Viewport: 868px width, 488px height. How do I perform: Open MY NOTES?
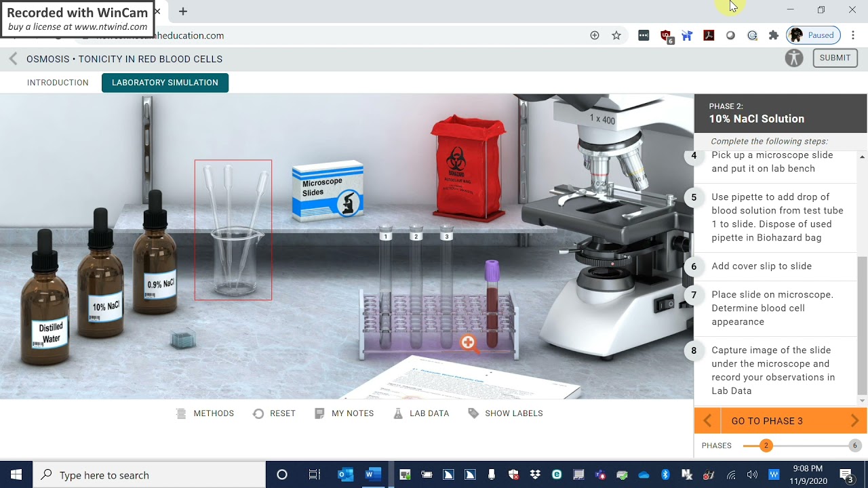coord(344,413)
